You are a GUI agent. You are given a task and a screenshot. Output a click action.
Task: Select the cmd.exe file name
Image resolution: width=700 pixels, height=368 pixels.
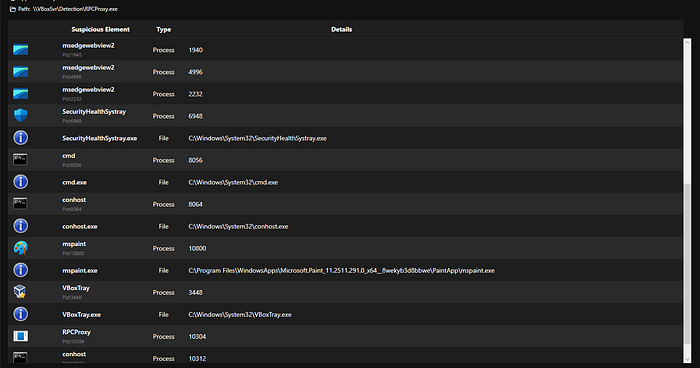pyautogui.click(x=75, y=182)
